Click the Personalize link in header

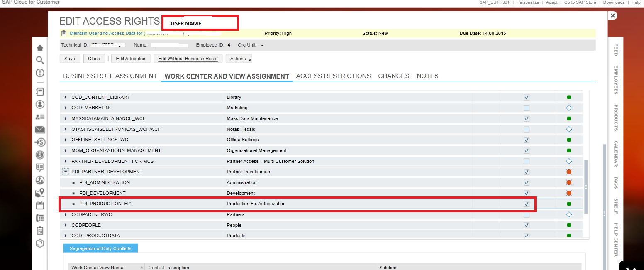click(528, 2)
